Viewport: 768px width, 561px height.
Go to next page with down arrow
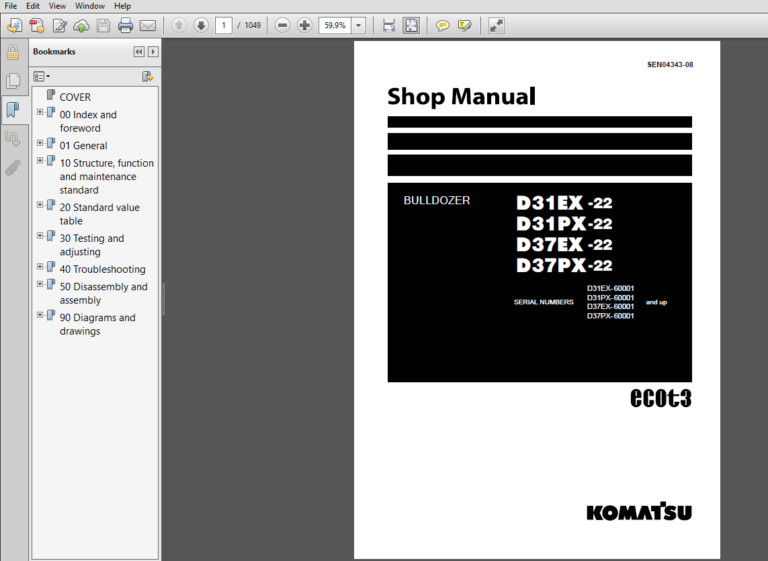[x=201, y=25]
